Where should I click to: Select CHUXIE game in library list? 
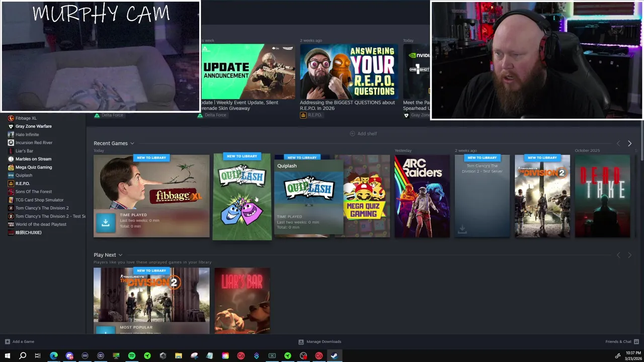pyautogui.click(x=28, y=232)
